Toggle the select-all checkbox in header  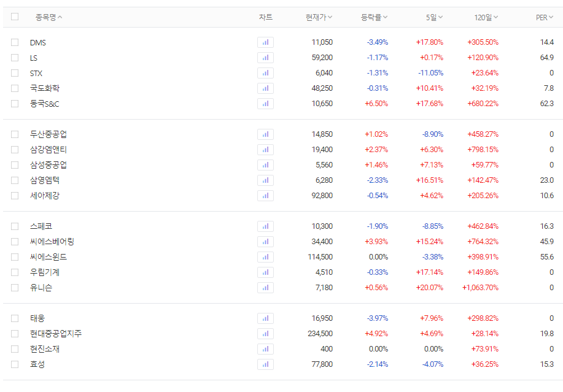(x=15, y=17)
